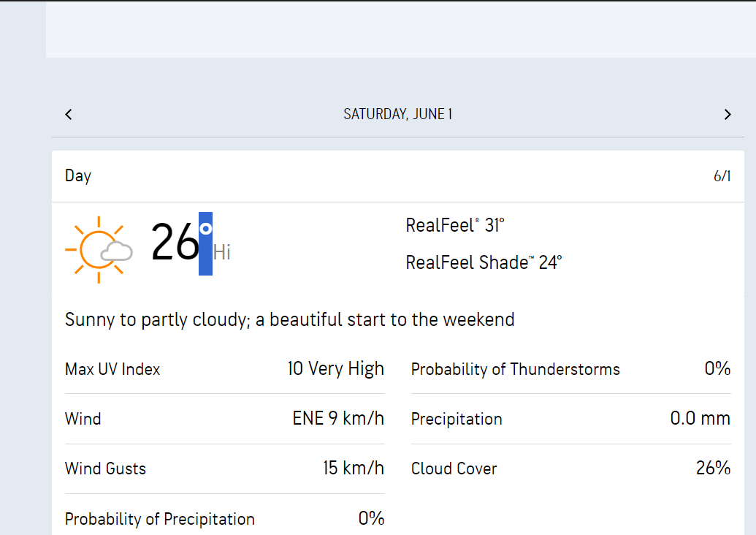Go to next day using right arrow

pyautogui.click(x=728, y=114)
